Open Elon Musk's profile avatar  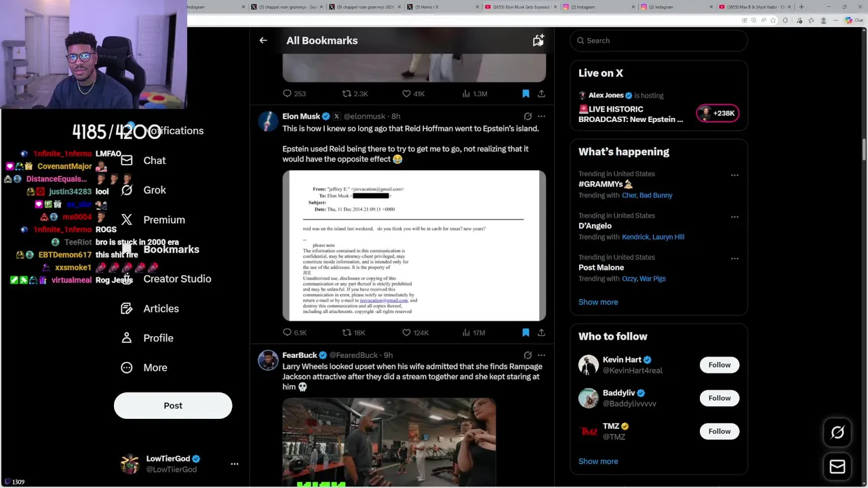[269, 122]
